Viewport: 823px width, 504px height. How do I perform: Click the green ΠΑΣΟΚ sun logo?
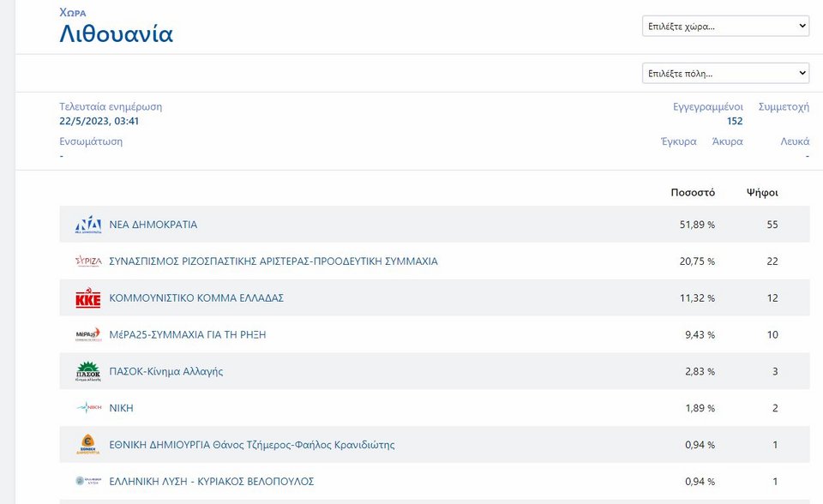[x=88, y=372]
